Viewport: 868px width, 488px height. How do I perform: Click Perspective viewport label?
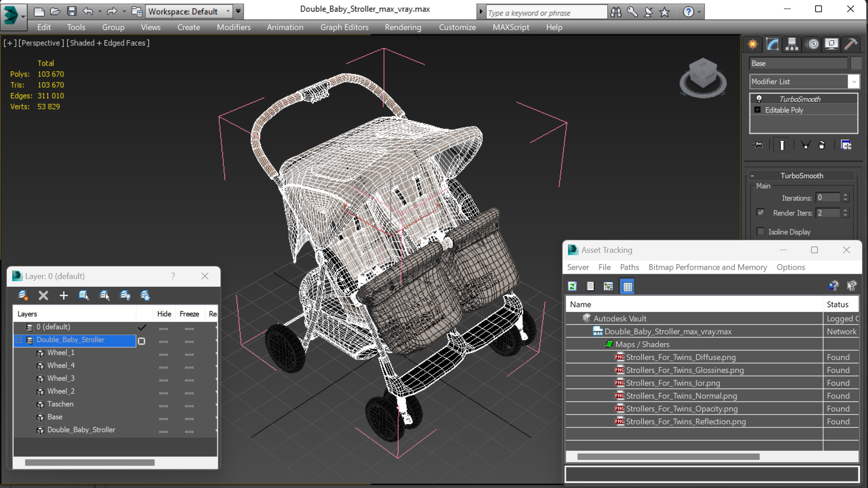coord(41,43)
